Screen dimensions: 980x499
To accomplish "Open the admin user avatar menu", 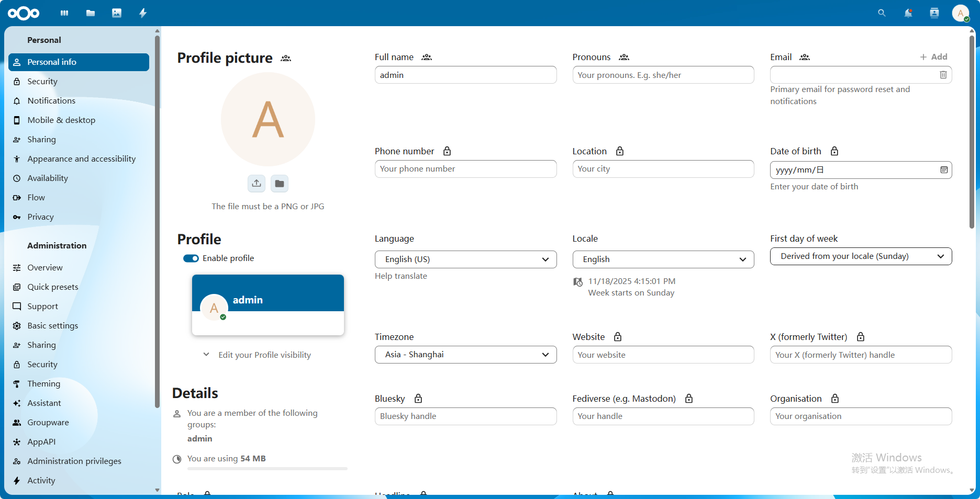I will point(961,13).
